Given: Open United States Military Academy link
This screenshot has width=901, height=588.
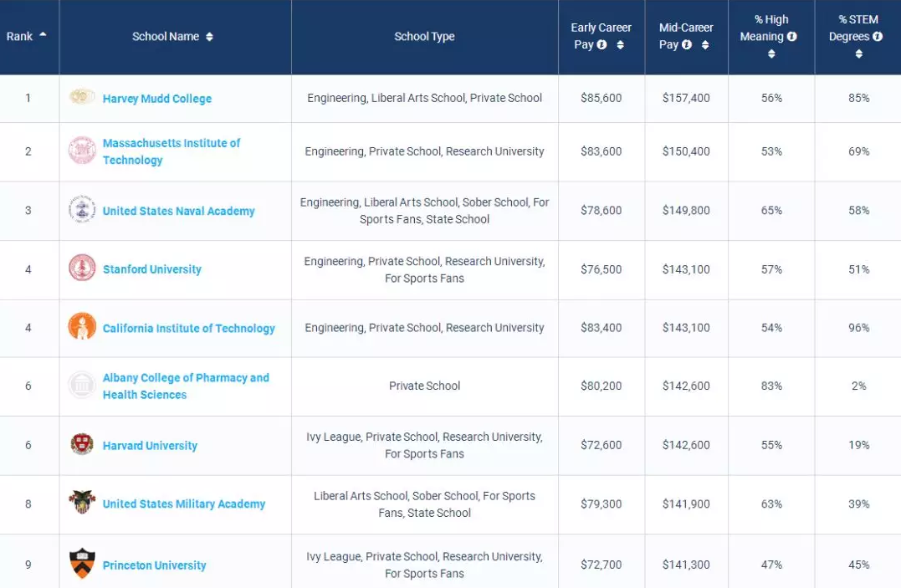Looking at the screenshot, I should coord(184,504).
